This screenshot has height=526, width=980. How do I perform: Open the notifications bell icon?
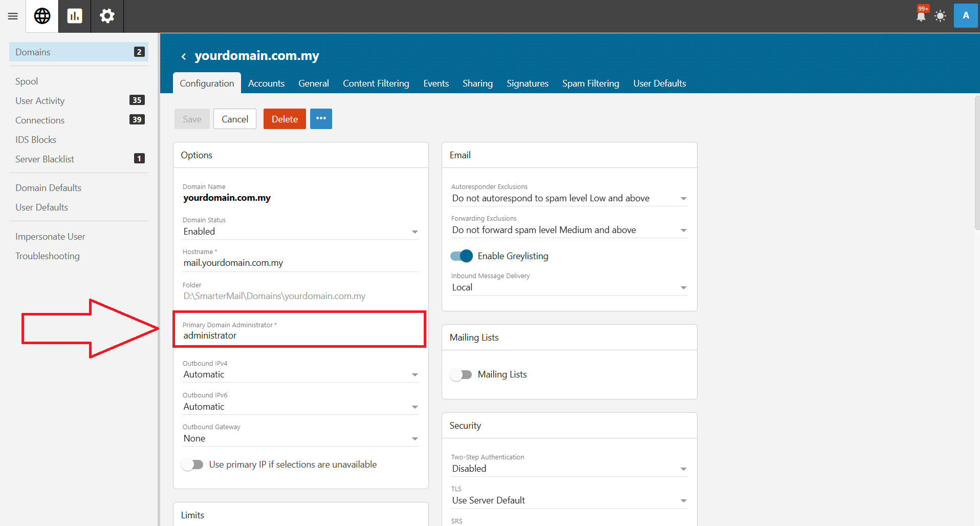(921, 16)
